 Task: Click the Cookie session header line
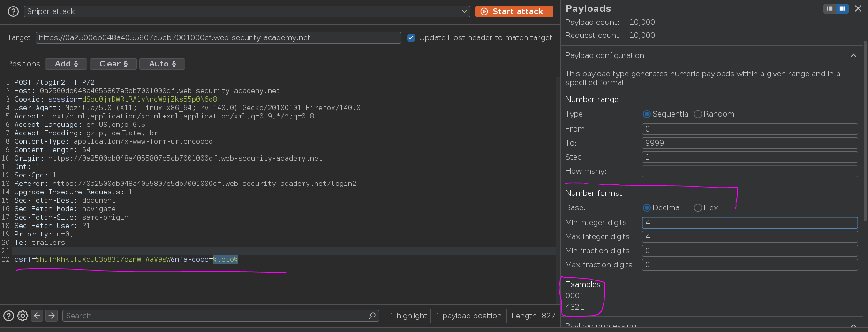(x=116, y=99)
